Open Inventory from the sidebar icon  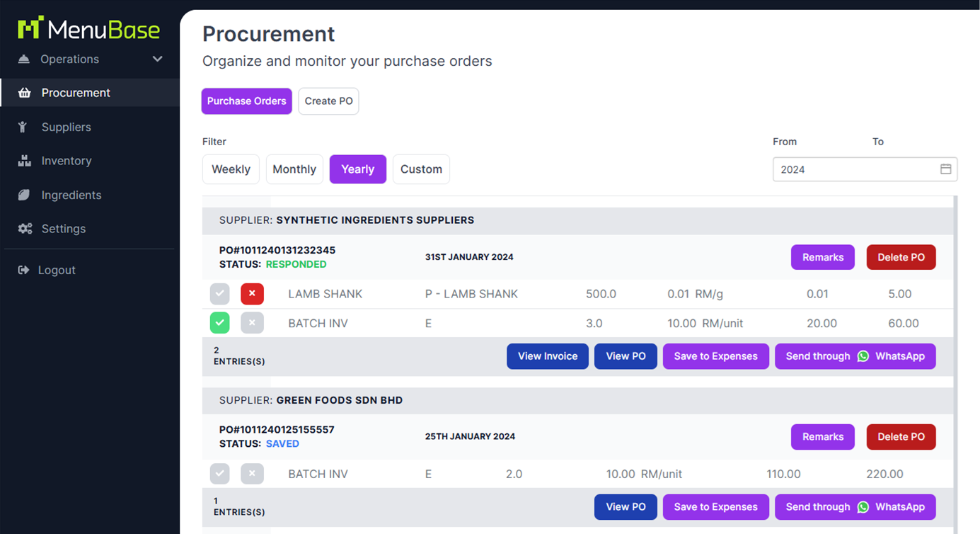pyautogui.click(x=24, y=161)
